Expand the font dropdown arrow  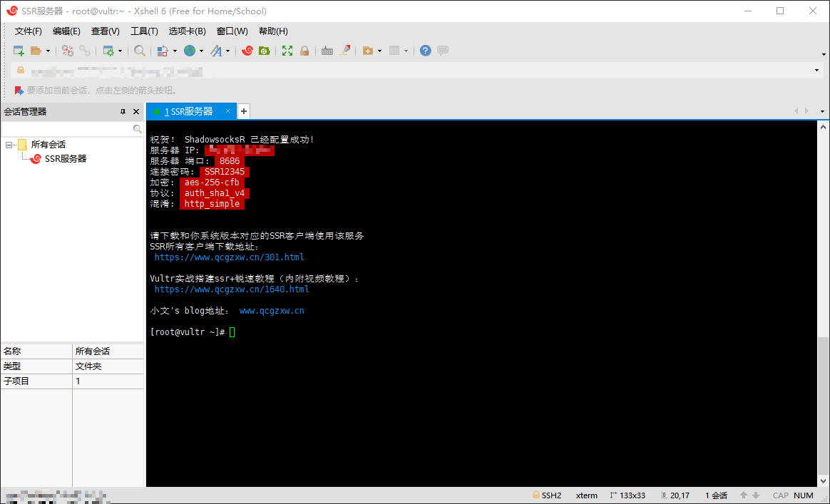point(227,51)
